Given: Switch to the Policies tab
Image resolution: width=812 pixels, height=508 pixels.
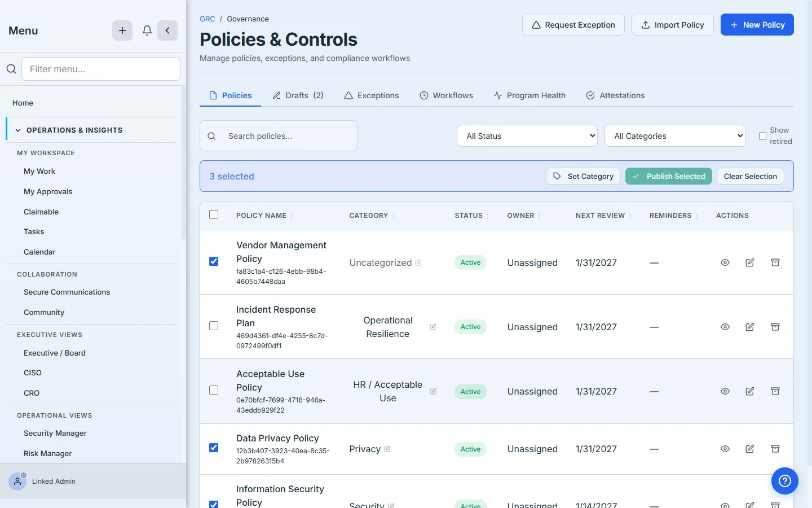Looking at the screenshot, I should [230, 95].
